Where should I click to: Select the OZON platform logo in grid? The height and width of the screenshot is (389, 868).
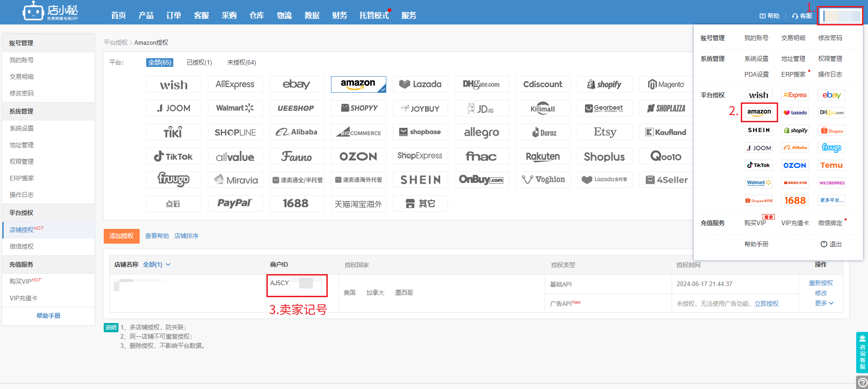click(x=358, y=156)
